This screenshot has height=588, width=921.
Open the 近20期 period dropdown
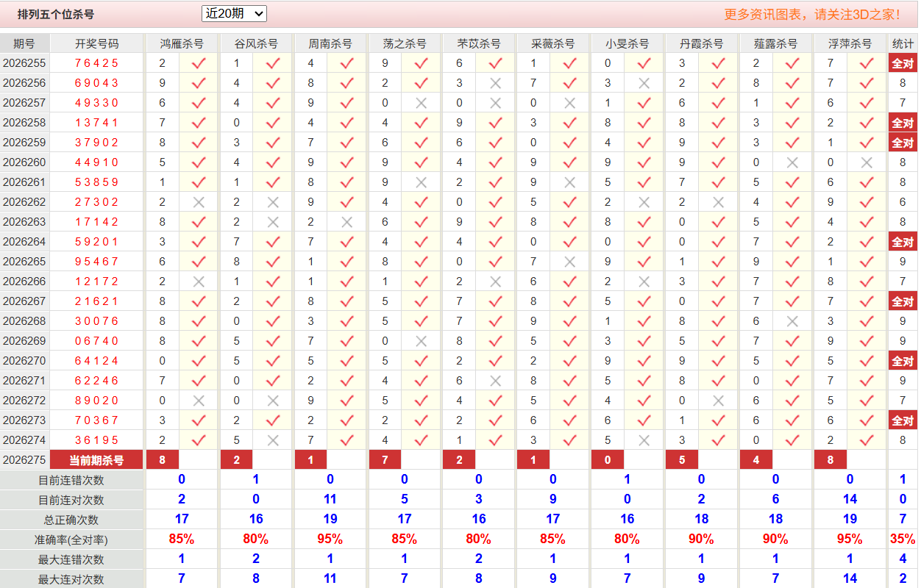click(234, 13)
